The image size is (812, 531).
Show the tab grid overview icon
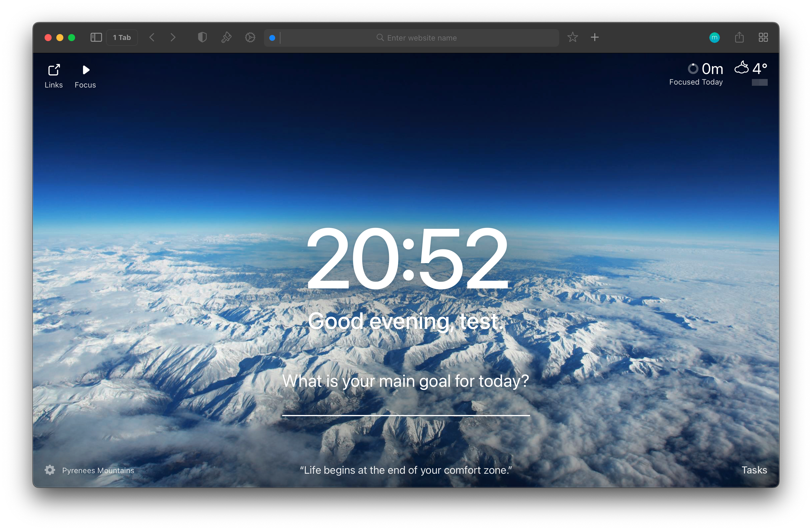(x=763, y=38)
